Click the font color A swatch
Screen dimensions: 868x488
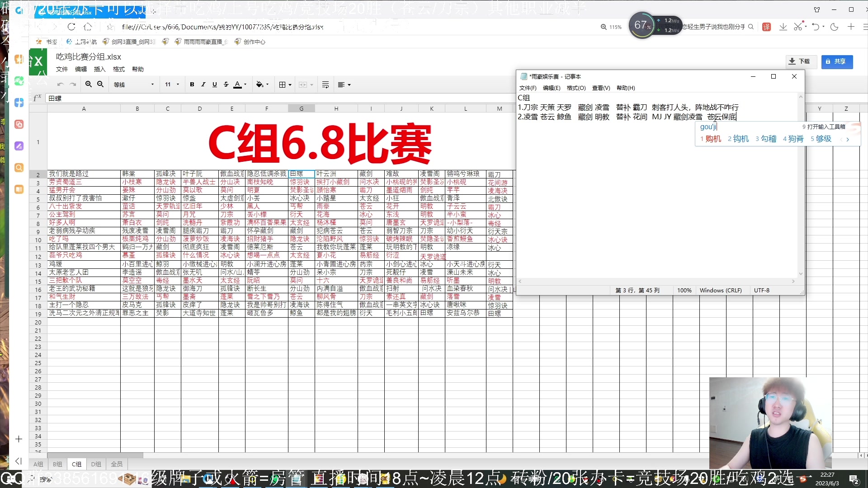237,84
